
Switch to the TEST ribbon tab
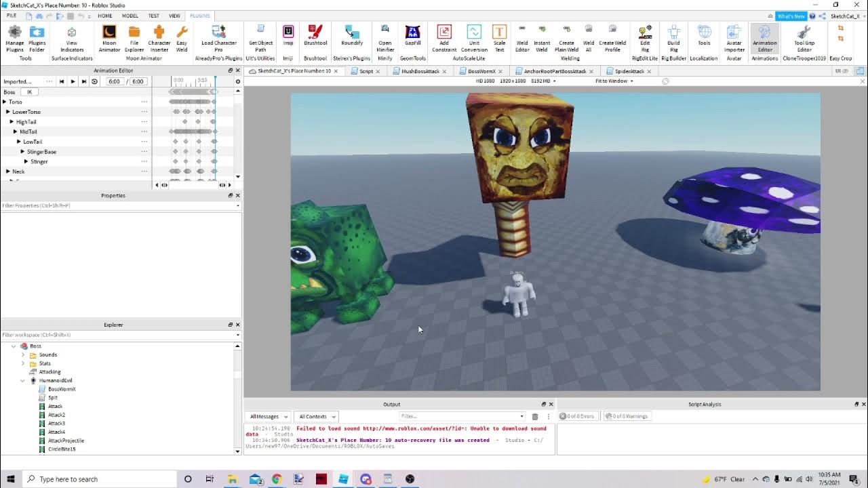pyautogui.click(x=154, y=16)
